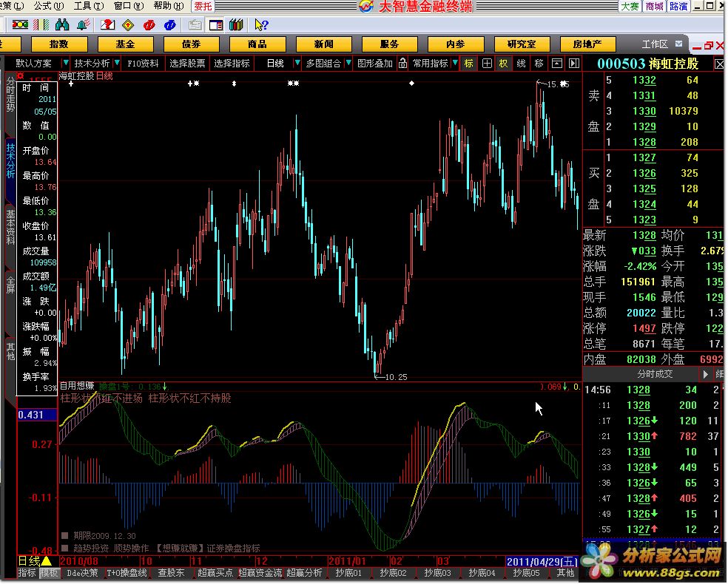The image size is (728, 584).
Task: Click 选择指标 in chart toolbar
Action: click(x=232, y=63)
